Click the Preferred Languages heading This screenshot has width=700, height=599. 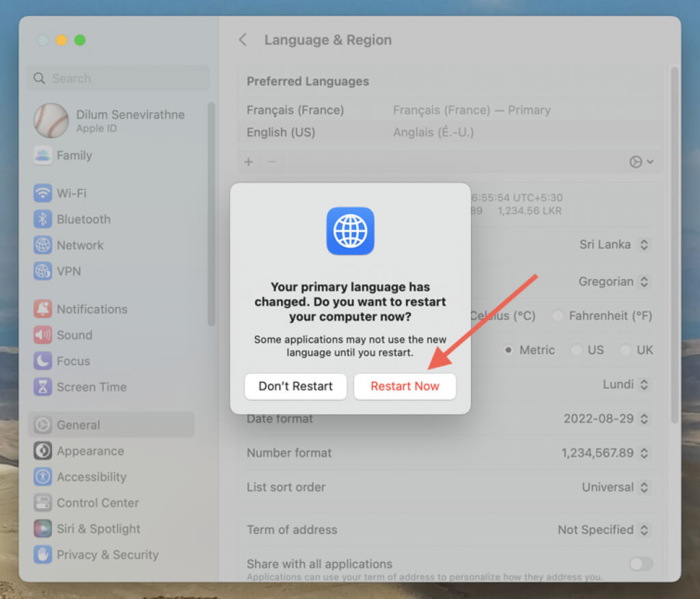[x=308, y=81]
